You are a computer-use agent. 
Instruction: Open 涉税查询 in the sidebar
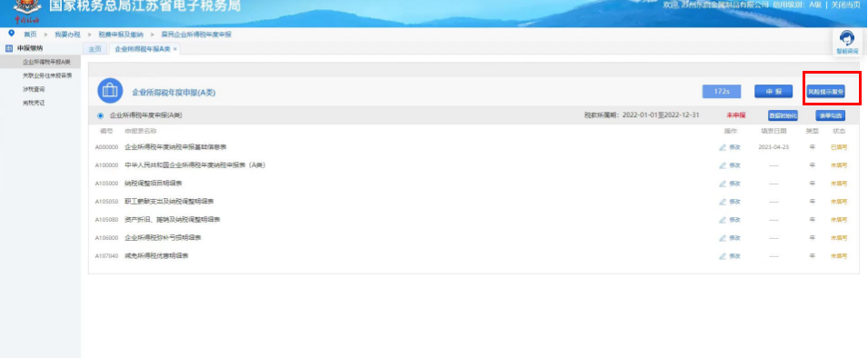click(x=34, y=89)
